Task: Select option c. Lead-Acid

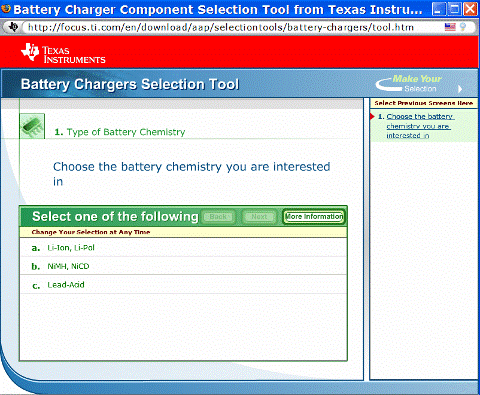Action: (183, 285)
